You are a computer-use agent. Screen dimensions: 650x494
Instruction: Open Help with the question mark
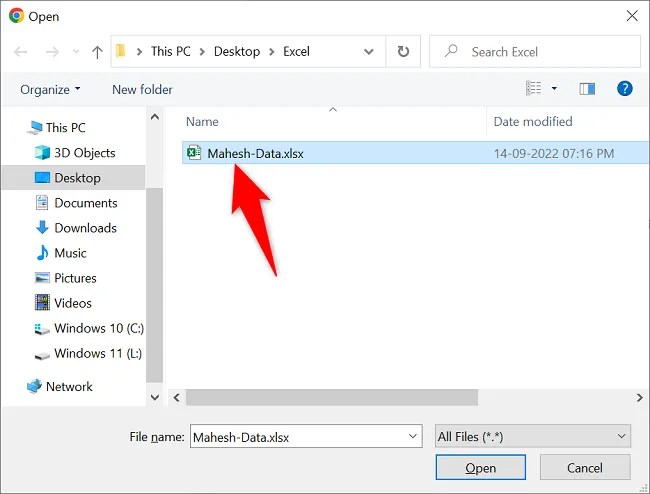625,88
